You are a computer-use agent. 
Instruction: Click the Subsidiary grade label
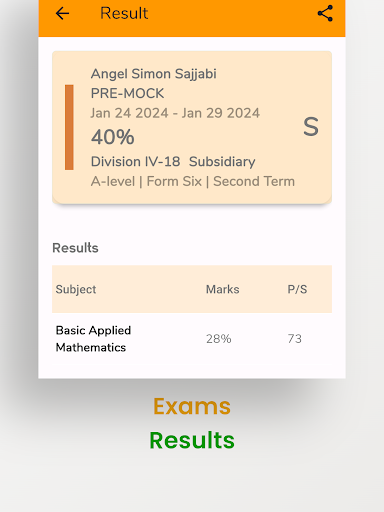coord(222,162)
